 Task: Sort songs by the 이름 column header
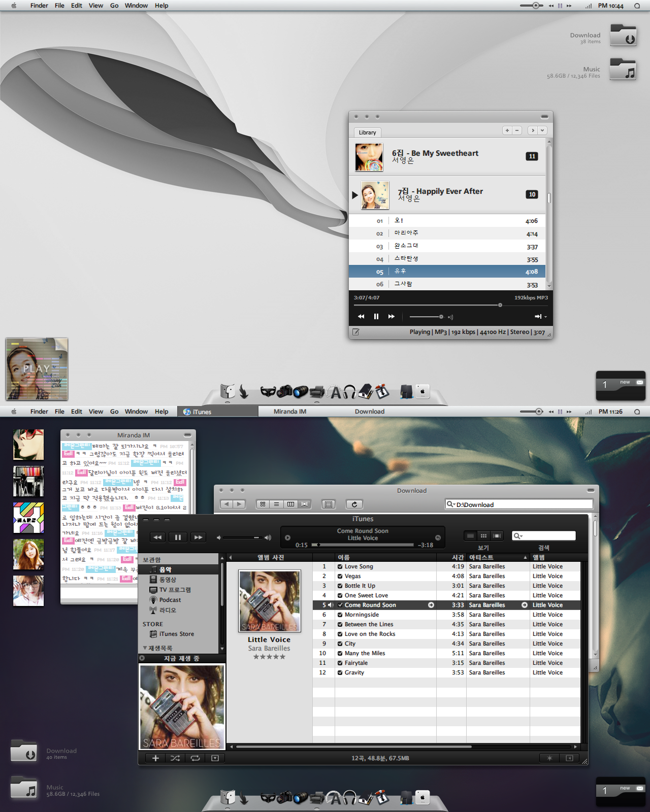[x=385, y=557]
